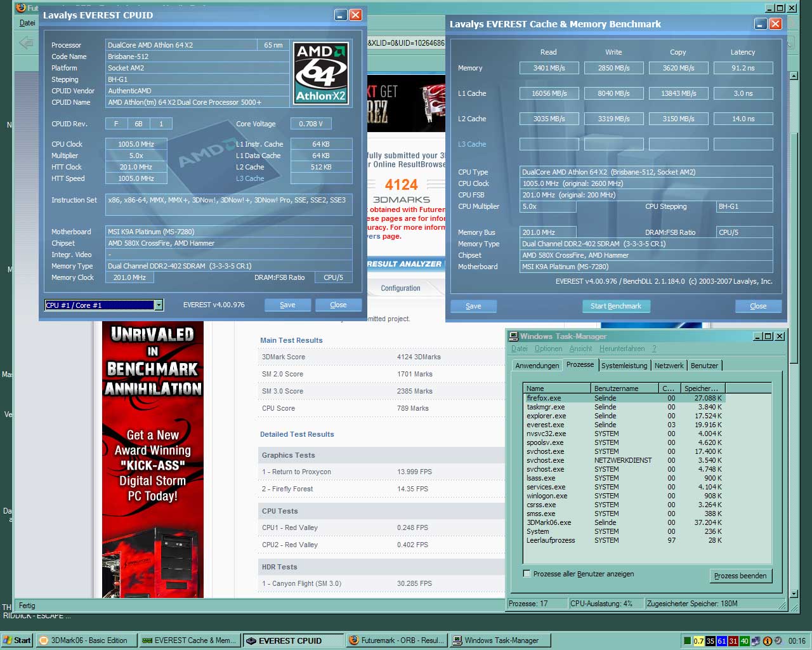Click the SM 2.0 Score row
This screenshot has height=650, width=812.
click(381, 374)
